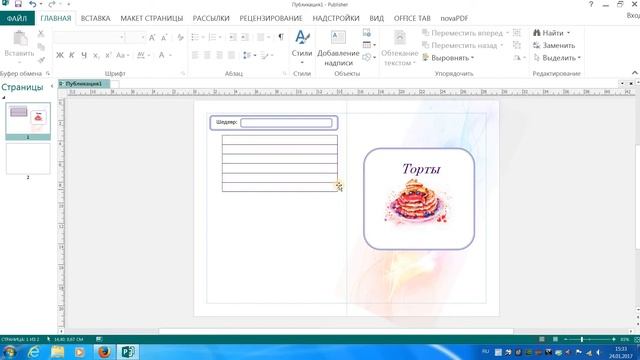Open the Font name combo box

(89, 38)
